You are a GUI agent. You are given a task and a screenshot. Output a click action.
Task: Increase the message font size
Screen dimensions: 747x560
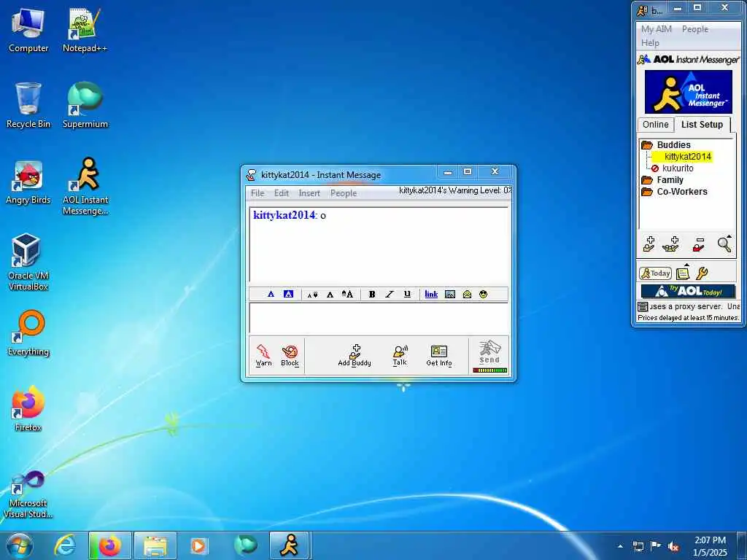point(348,295)
